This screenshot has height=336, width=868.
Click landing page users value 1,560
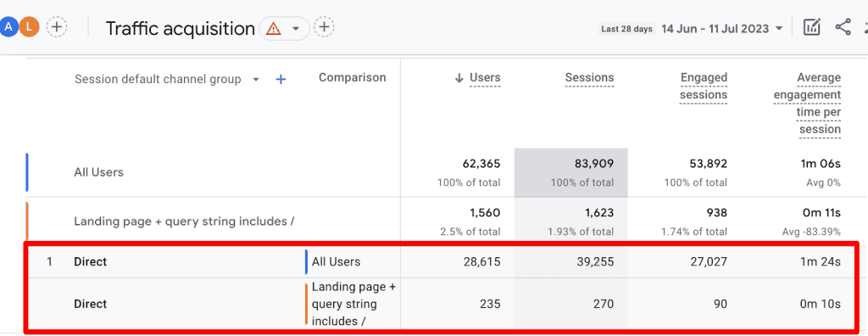tap(484, 213)
